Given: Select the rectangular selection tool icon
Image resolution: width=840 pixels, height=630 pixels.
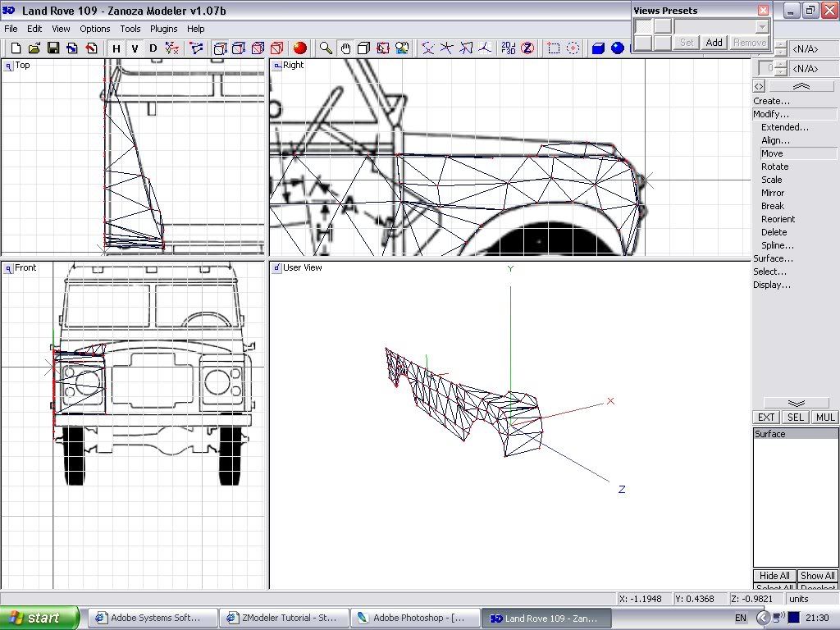Looking at the screenshot, I should point(554,48).
